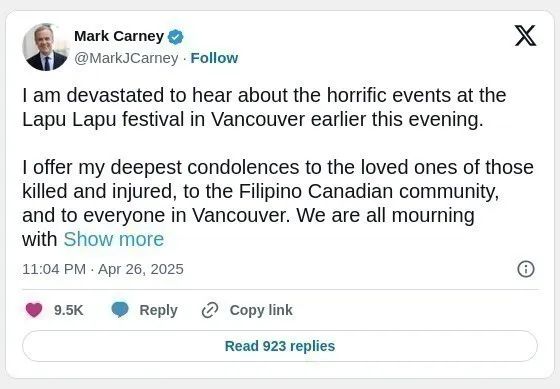Expand the tweet with Show more
This screenshot has height=389, width=560.
114,239
